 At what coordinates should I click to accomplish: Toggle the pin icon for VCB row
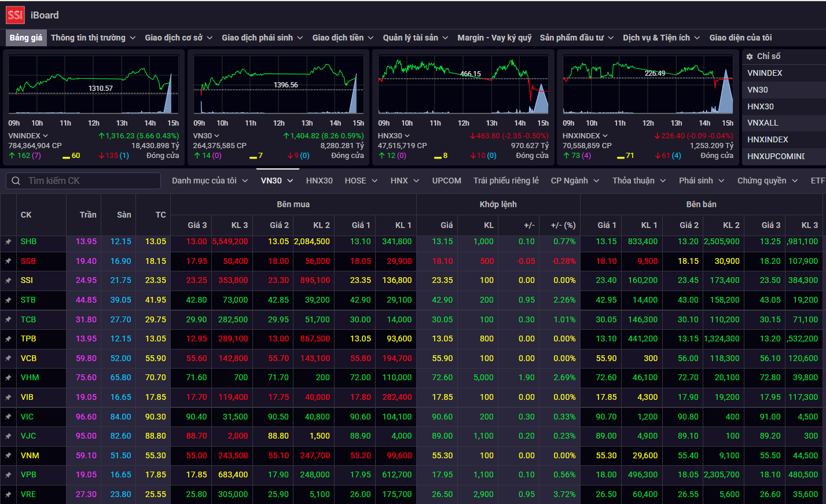8,359
